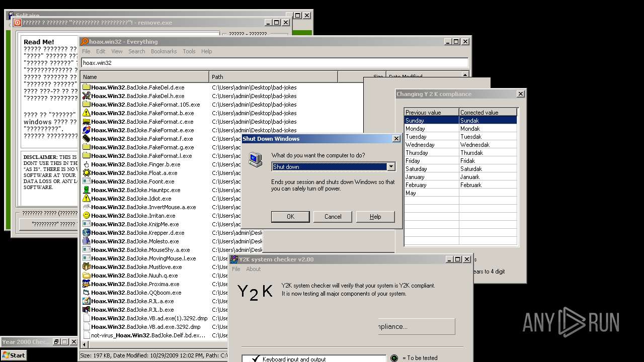
Task: Select the RJL.a.exe notepad icon
Action: pyautogui.click(x=87, y=301)
